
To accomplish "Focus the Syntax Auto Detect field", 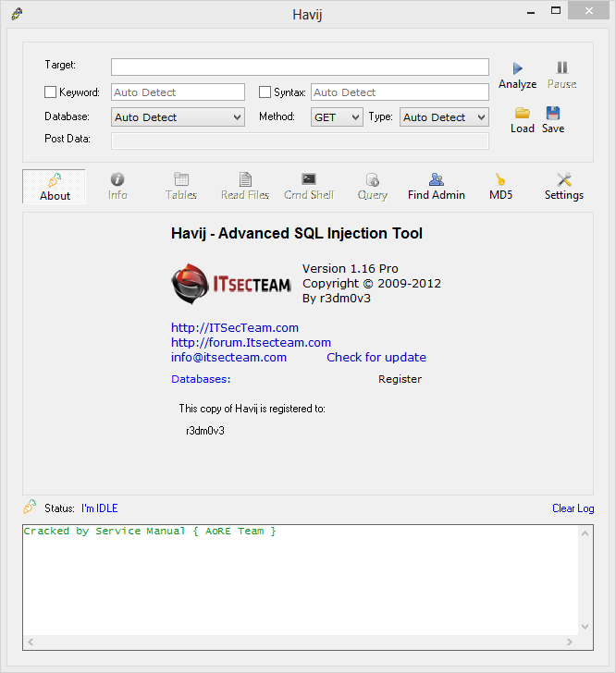I will pyautogui.click(x=400, y=92).
